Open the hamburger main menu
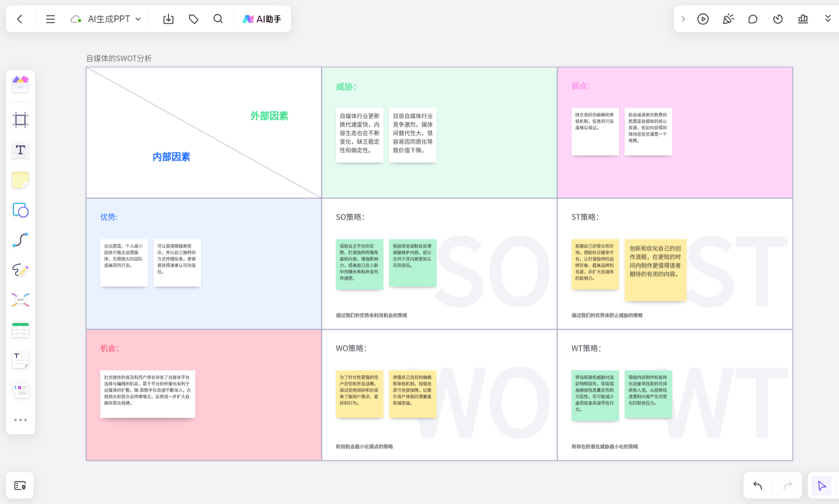This screenshot has width=839, height=504. pyautogui.click(x=50, y=19)
